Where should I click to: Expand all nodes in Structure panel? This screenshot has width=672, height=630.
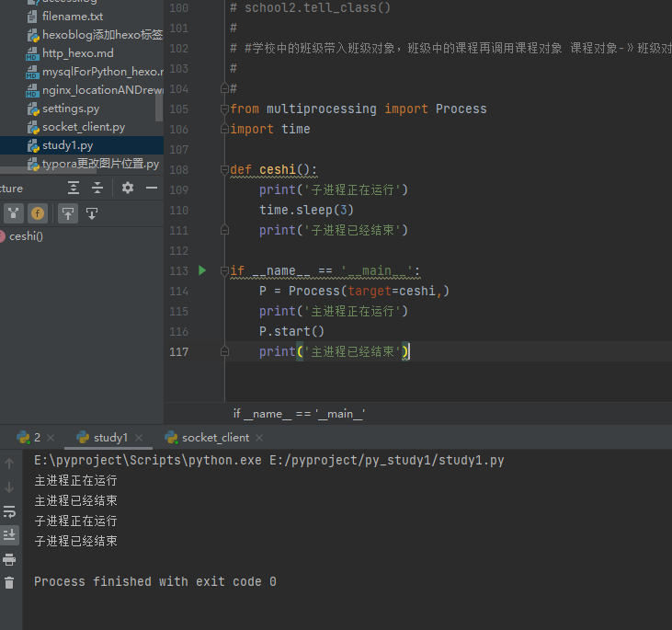[x=74, y=188]
